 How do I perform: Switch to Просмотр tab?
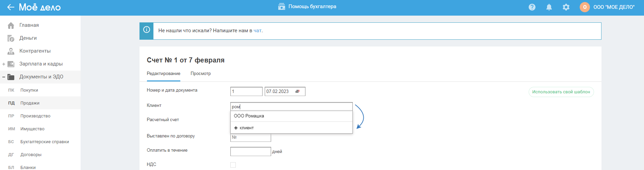coord(200,74)
